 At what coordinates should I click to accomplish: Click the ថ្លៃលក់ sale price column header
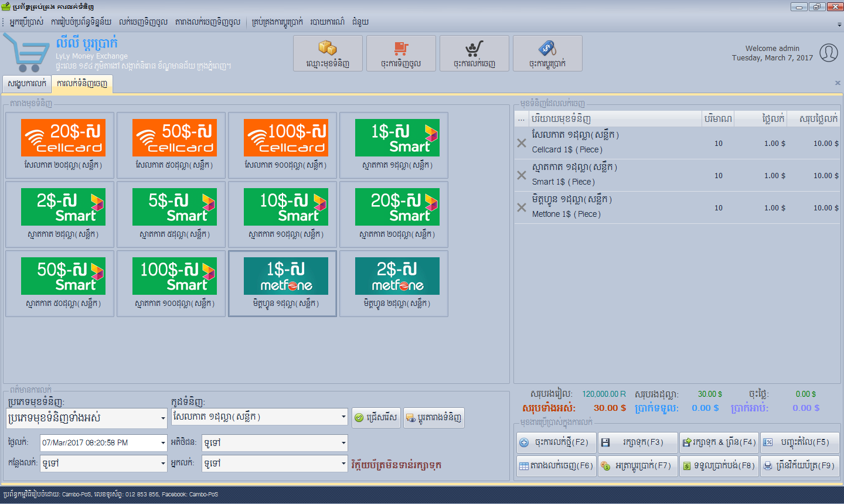(x=761, y=119)
